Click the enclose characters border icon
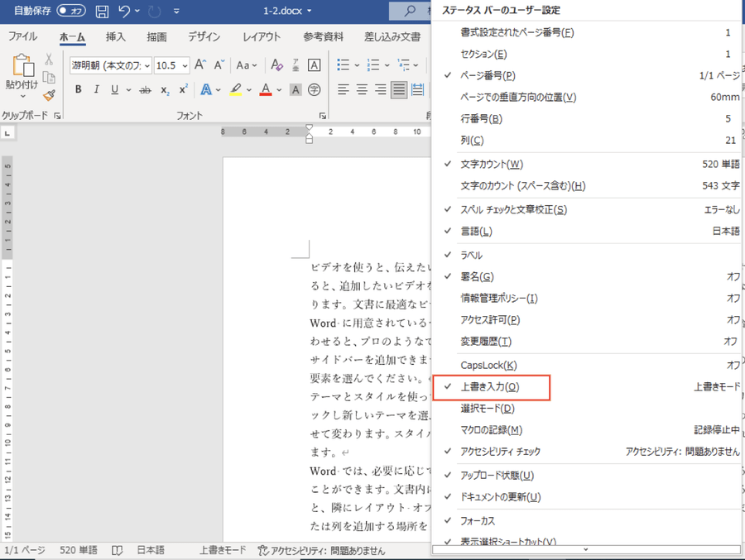745x560 pixels. coord(314,65)
